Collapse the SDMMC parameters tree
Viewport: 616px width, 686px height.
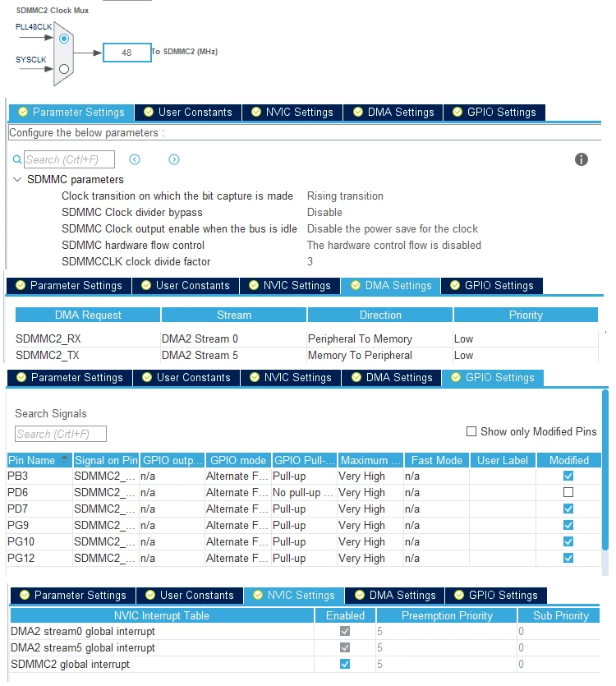click(17, 179)
